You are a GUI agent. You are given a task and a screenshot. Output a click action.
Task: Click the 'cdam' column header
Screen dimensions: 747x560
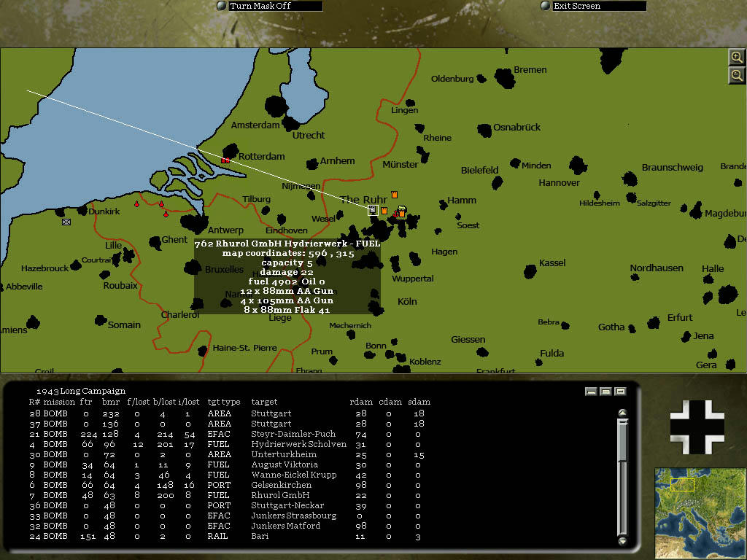click(390, 402)
